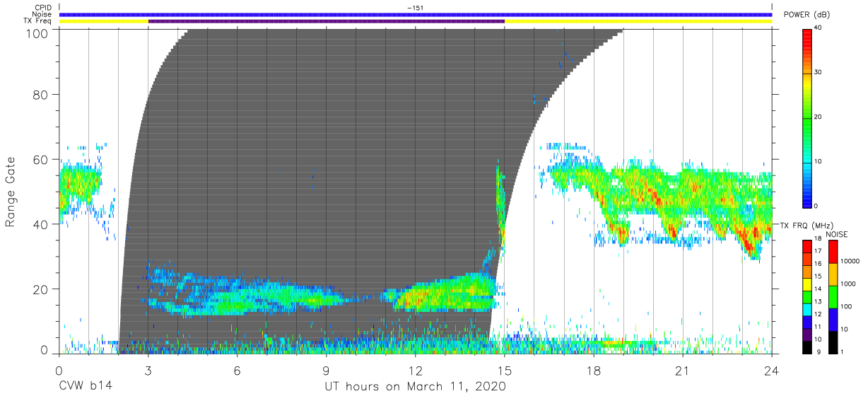Click the 12 hour tick label on x-axis
Image resolution: width=868 pixels, height=401 pixels.
click(415, 370)
